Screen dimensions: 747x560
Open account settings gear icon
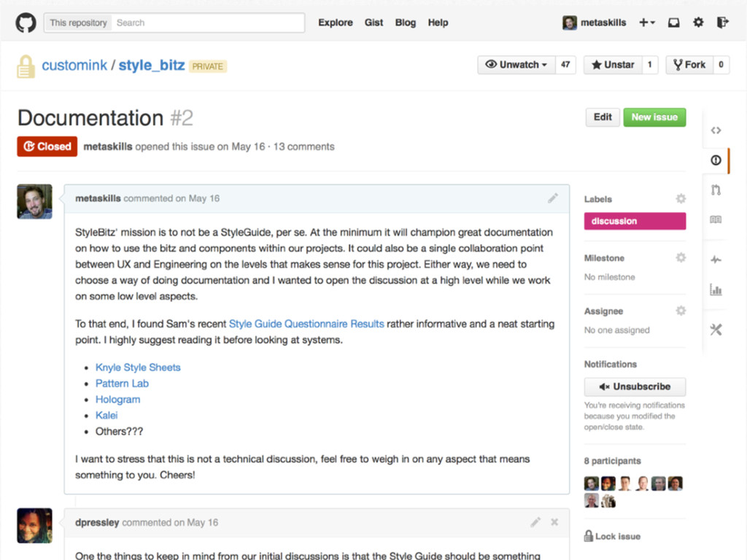pyautogui.click(x=698, y=23)
